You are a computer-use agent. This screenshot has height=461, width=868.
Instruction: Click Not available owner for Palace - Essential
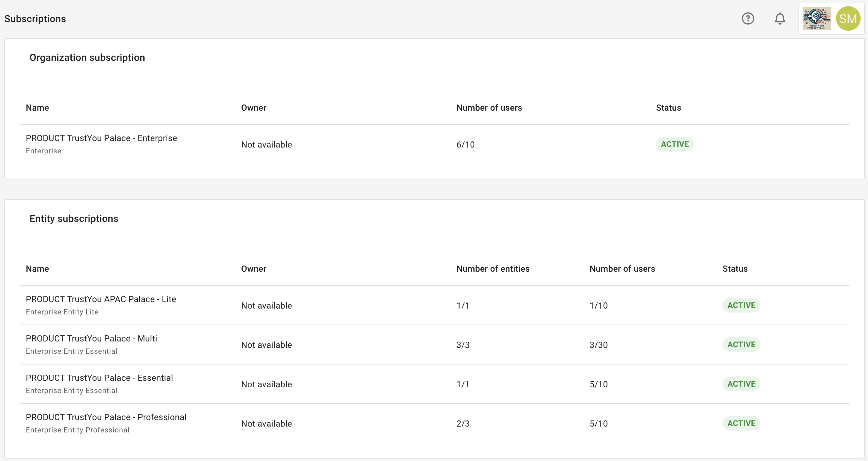[x=267, y=384]
